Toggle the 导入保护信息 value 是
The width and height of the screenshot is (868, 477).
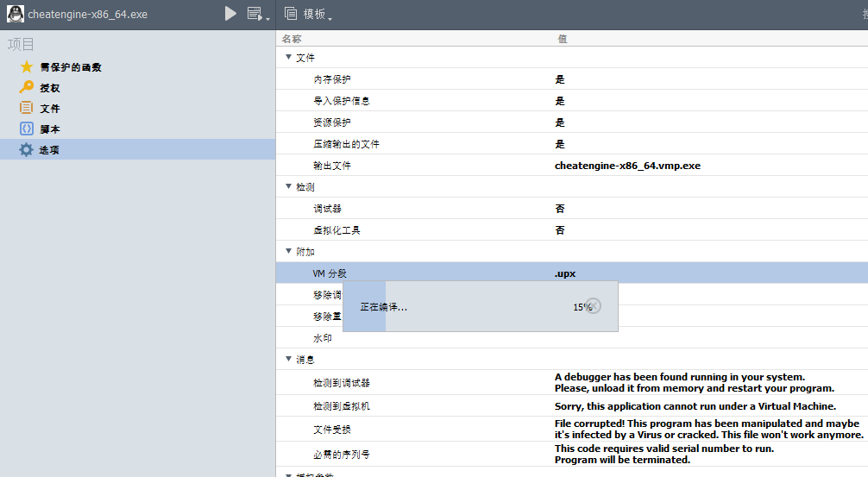coord(560,101)
